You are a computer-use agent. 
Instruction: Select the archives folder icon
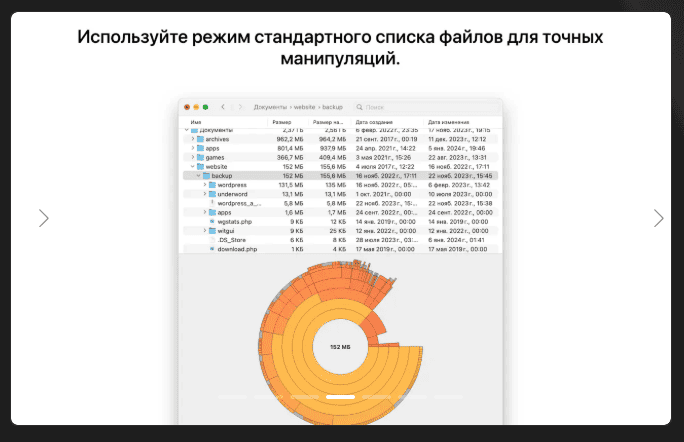point(201,139)
